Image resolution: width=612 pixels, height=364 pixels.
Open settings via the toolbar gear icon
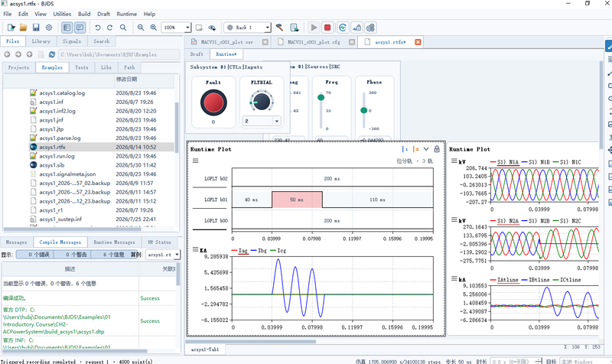[49, 28]
